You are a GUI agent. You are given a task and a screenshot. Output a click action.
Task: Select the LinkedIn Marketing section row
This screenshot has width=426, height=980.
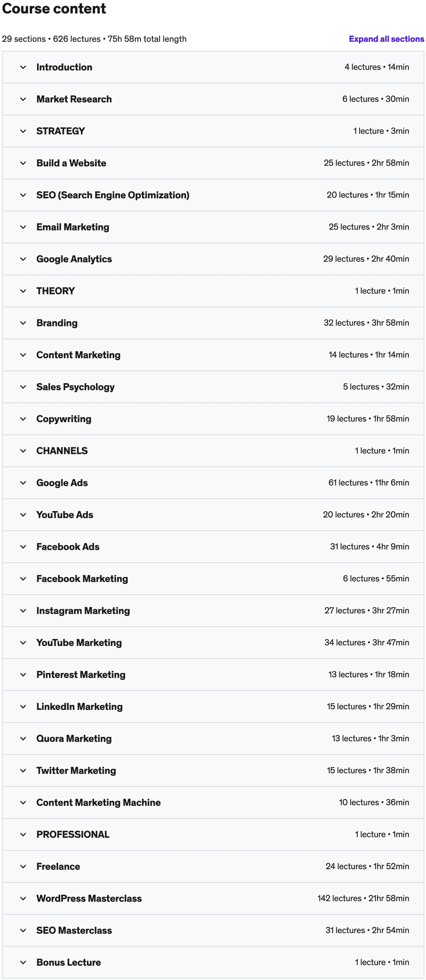pos(213,707)
